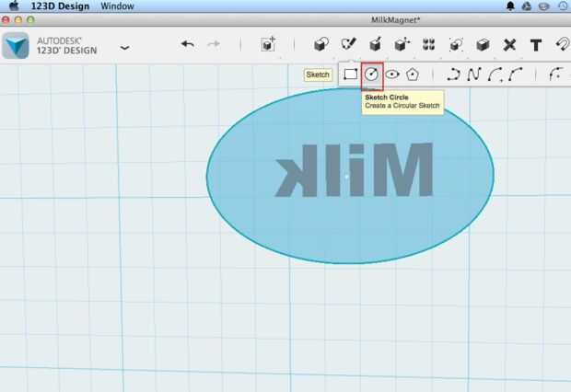
Task: Open the Sketch toolbar menu
Action: point(348,44)
